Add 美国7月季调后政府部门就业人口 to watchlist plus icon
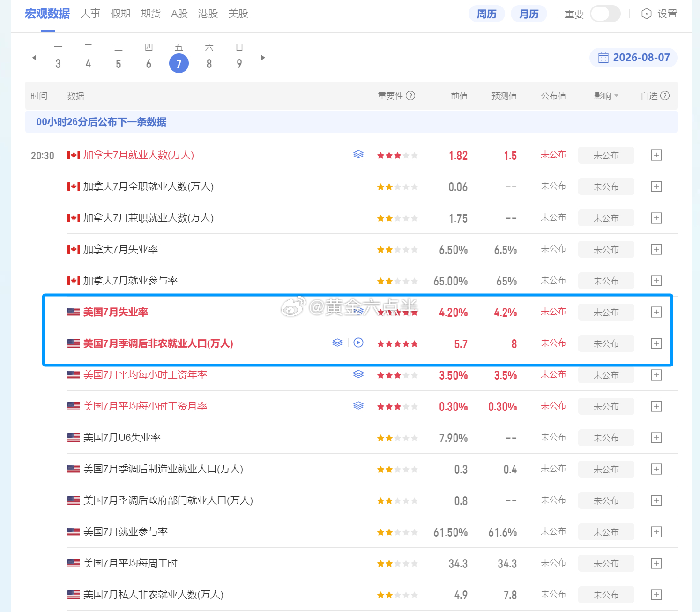Image resolution: width=700 pixels, height=612 pixels. [x=656, y=500]
